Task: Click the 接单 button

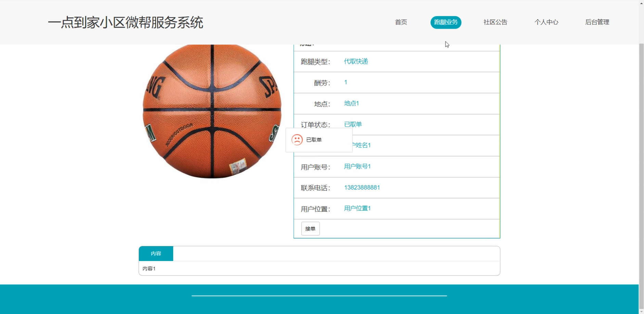Action: tap(310, 228)
